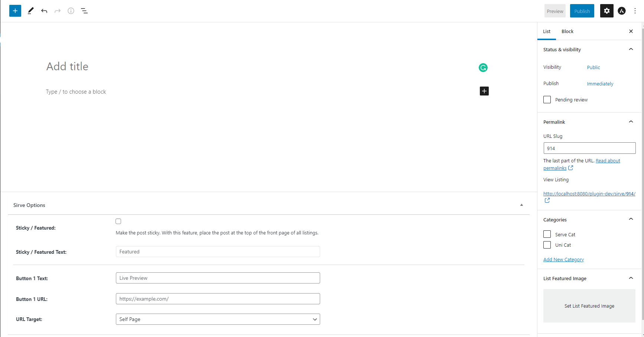This screenshot has height=337, width=644.
Task: Open the Astra theme settings icon
Action: pos(622,11)
